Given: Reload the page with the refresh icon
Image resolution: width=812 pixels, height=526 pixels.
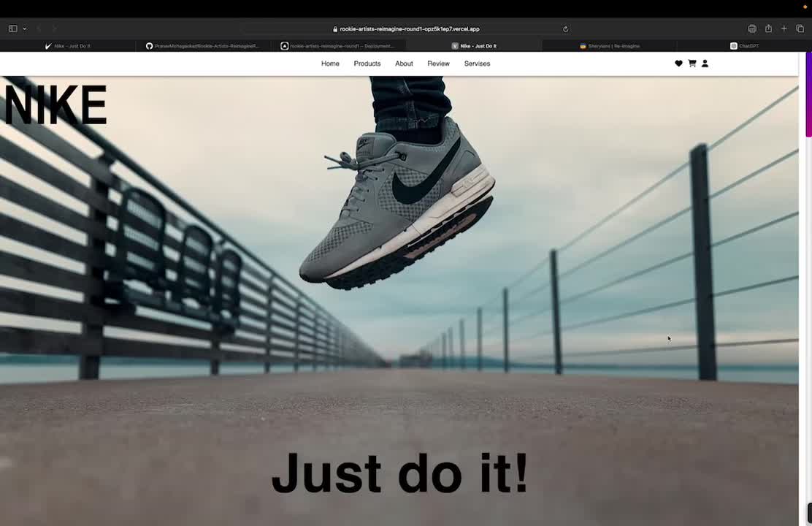Looking at the screenshot, I should point(565,29).
